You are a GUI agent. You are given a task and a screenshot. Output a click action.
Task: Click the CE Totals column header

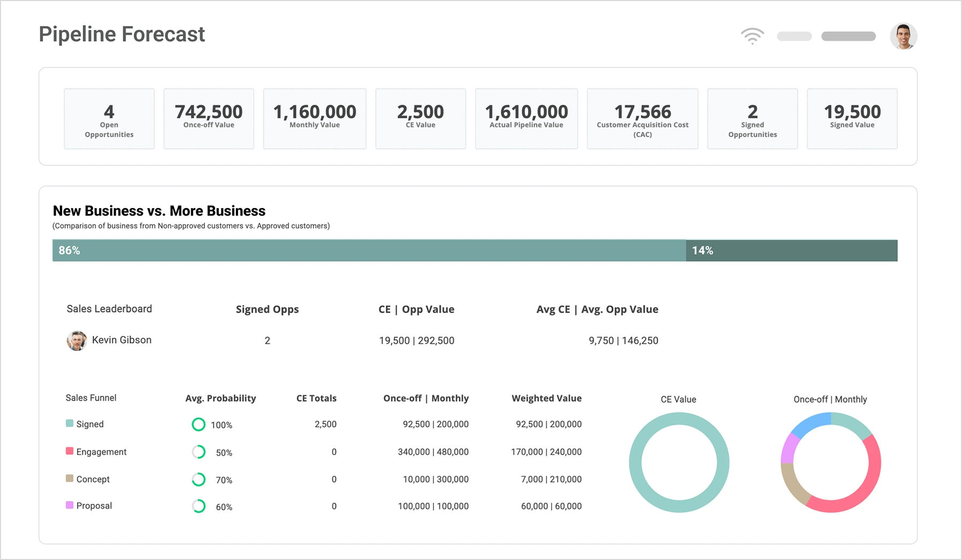point(316,398)
